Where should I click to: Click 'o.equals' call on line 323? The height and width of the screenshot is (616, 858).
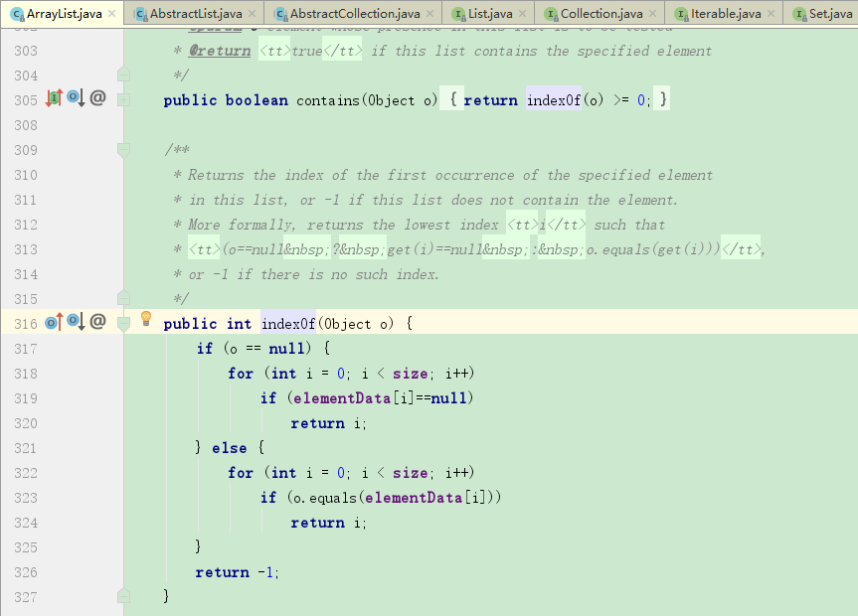point(325,498)
